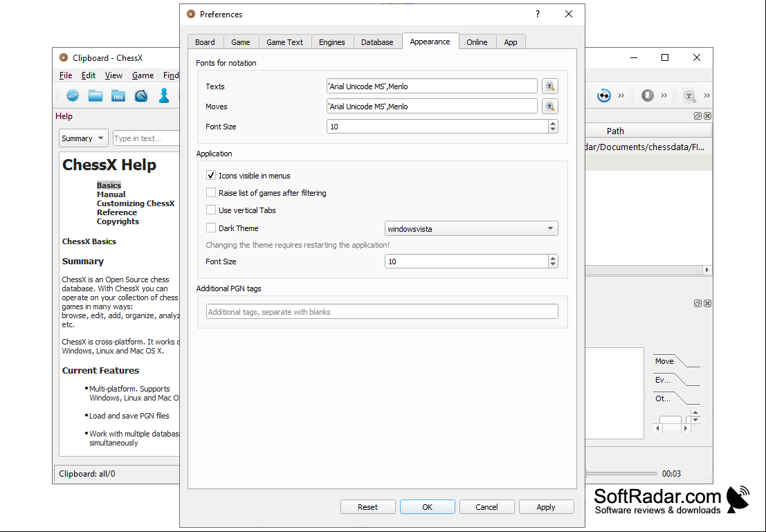Switch to the Engines tab
Screen dimensions: 766x532
(x=332, y=42)
